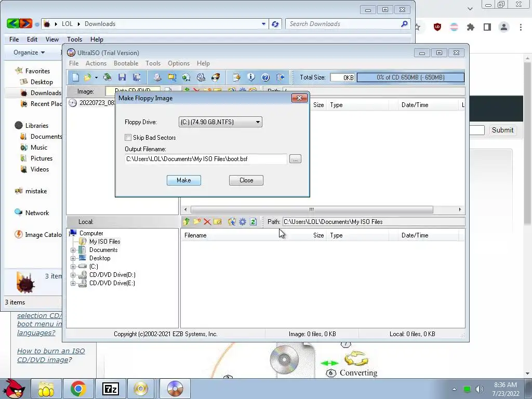Screen dimensions: 532x399
Task: Open the Help menu in UltraISO
Action: (x=203, y=63)
